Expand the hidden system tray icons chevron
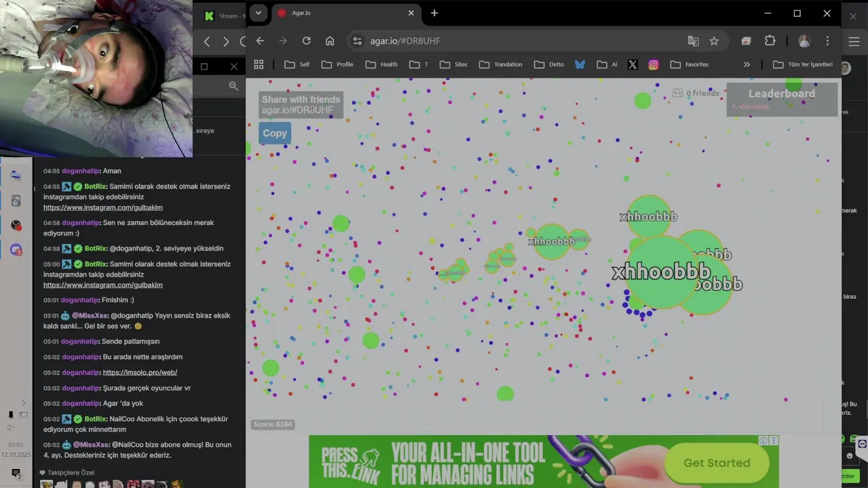The height and width of the screenshot is (488, 868). coord(23,403)
